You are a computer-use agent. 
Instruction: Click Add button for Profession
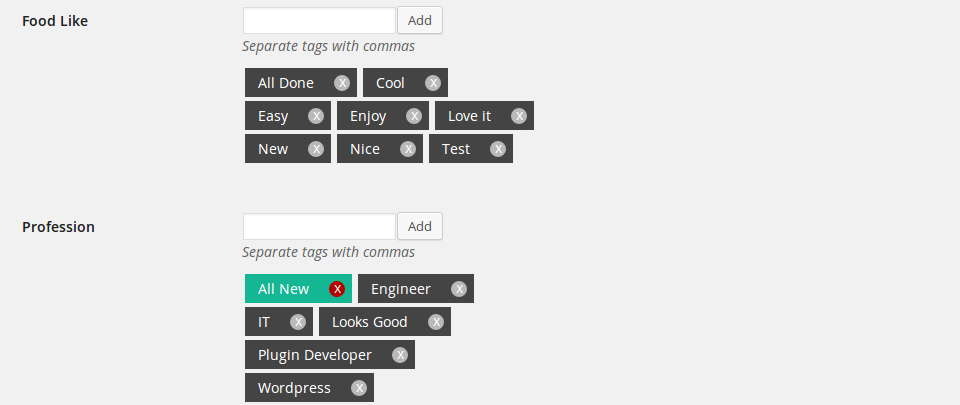tap(420, 226)
